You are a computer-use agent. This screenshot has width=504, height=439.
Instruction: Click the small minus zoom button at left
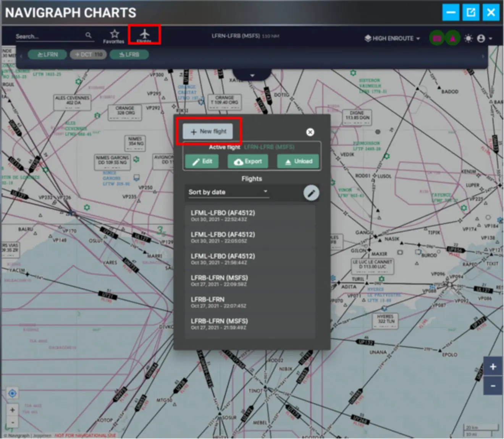click(13, 422)
